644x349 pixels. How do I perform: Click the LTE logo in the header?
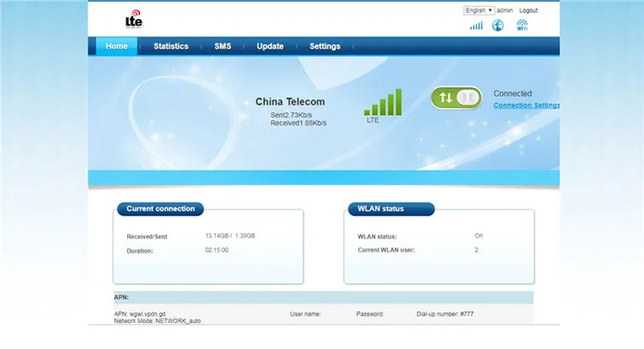[133, 21]
